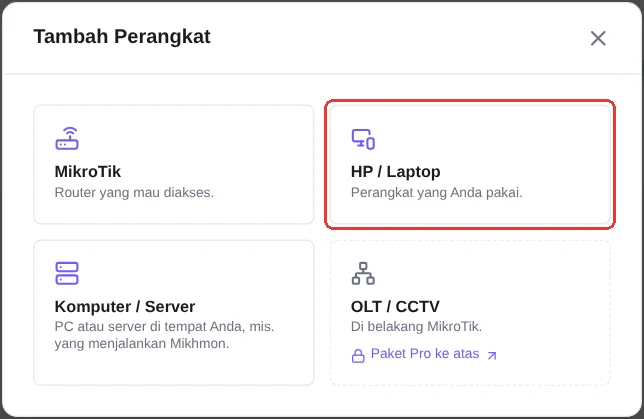Click text "Perangkat yang Anda pakai."
The width and height of the screenshot is (644, 419).
[x=437, y=193]
